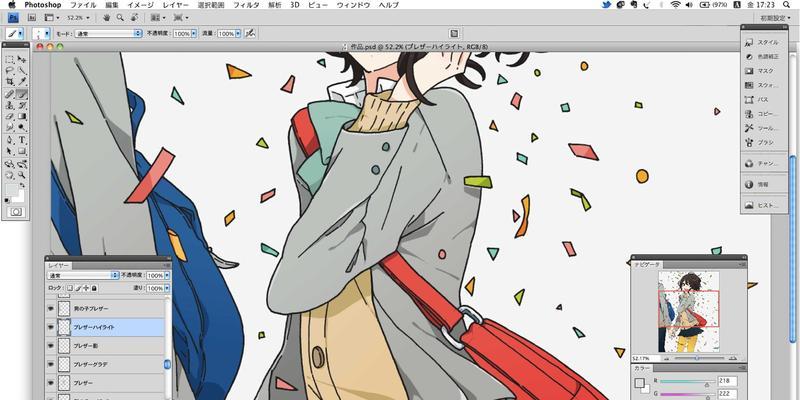800x400 pixels.
Task: Select the Zoom tool in toolbox
Action: tap(21, 174)
